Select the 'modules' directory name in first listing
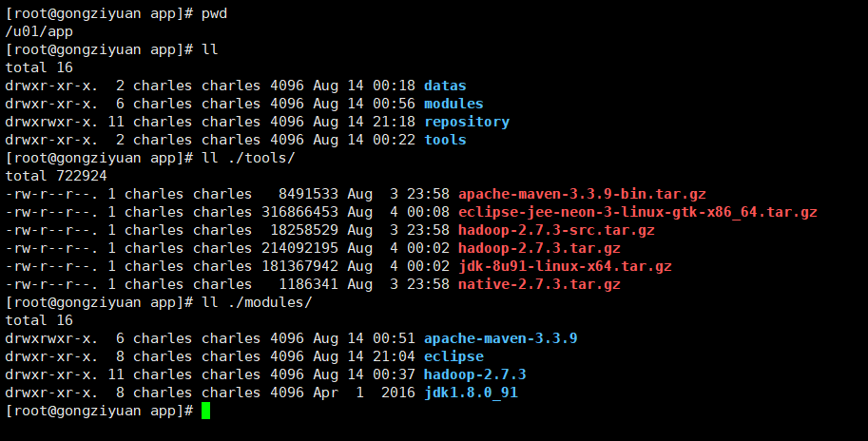 tap(453, 104)
